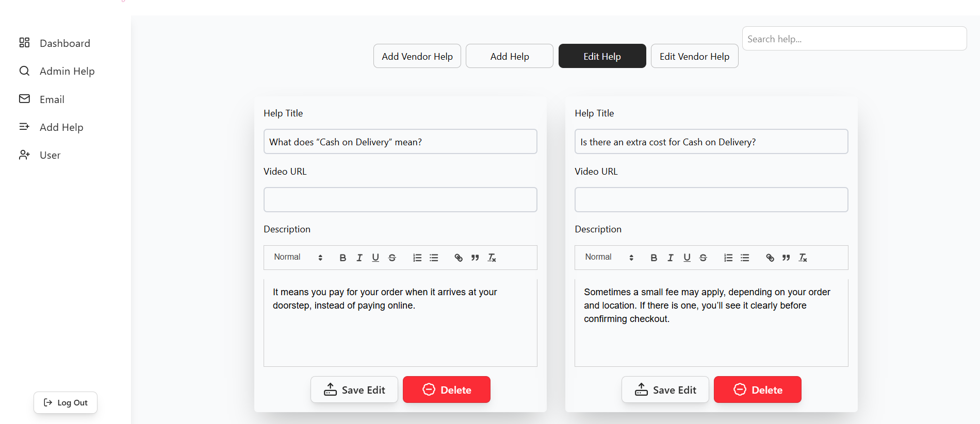Insert bullet list in the second card editor
This screenshot has width=980, height=424.
[x=745, y=258]
